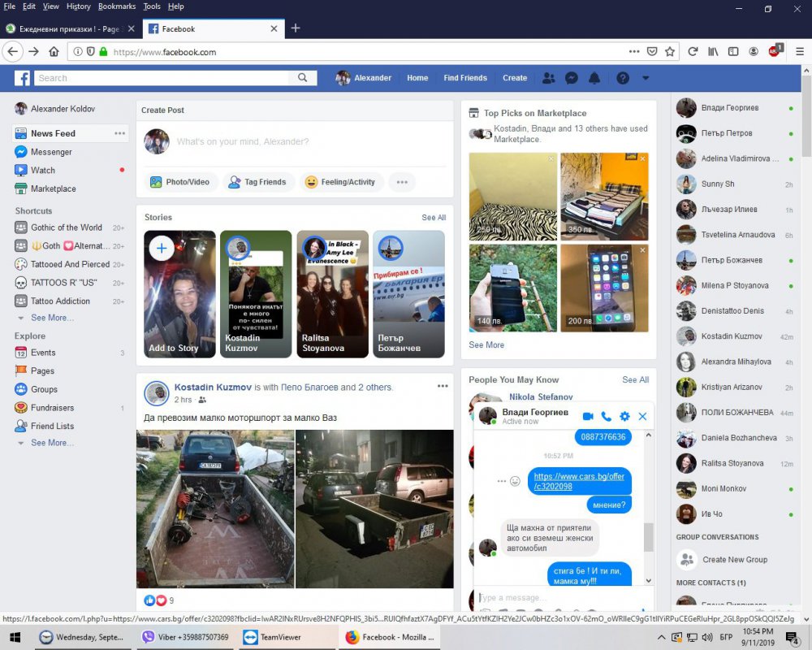The width and height of the screenshot is (812, 650).
Task: Open the account settings dropdown arrow
Action: click(x=645, y=78)
